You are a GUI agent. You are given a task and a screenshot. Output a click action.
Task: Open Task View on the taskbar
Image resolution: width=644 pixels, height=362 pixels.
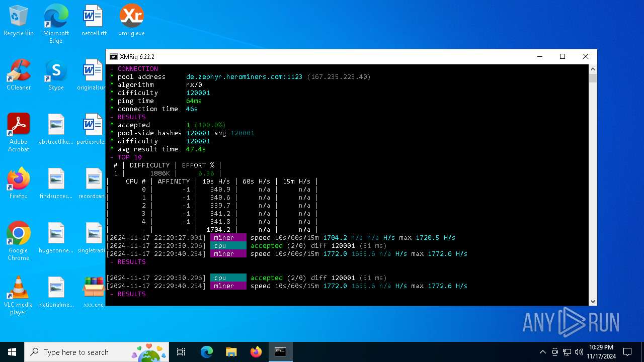(x=181, y=352)
